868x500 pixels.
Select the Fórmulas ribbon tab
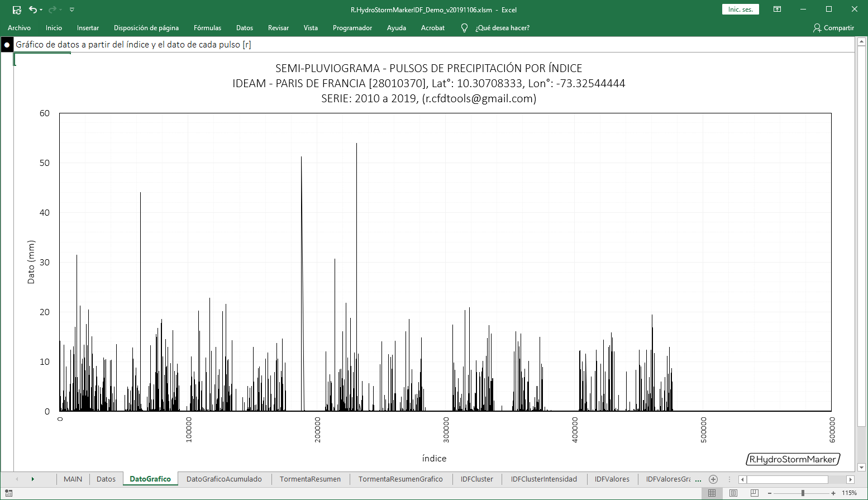[x=207, y=28]
